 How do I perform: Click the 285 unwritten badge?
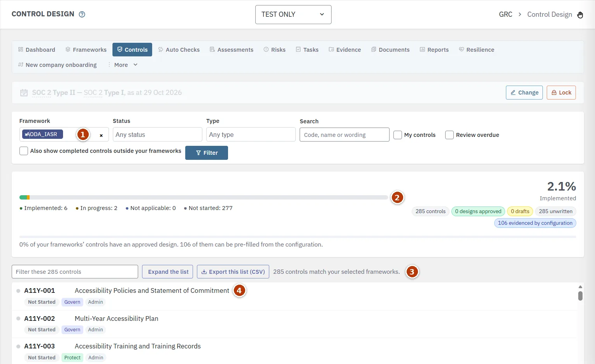point(556,211)
